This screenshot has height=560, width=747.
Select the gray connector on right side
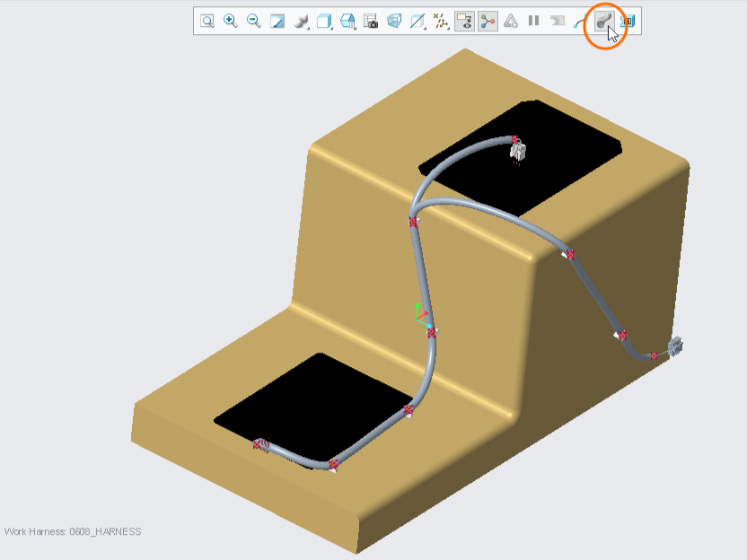coord(675,346)
